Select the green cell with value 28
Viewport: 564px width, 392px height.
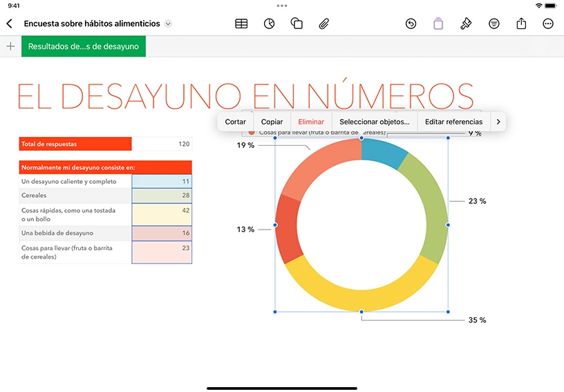click(x=162, y=196)
